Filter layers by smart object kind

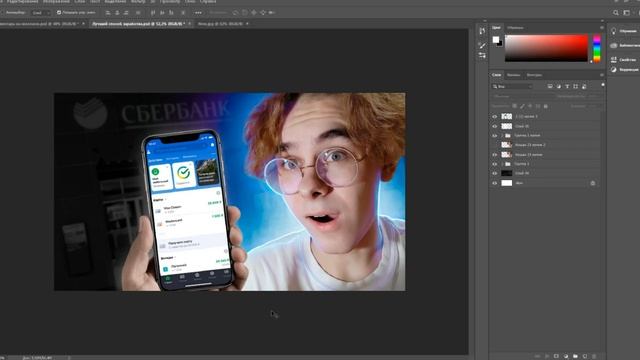[584, 87]
